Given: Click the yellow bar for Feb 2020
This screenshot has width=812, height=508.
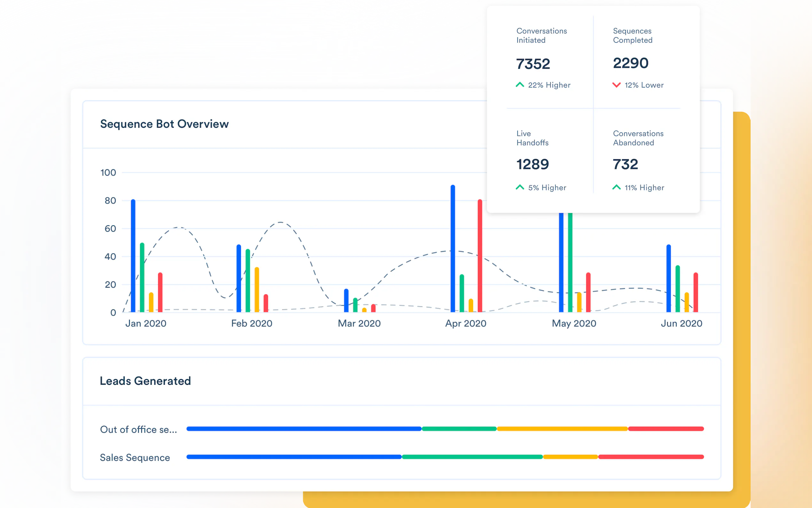Looking at the screenshot, I should click(257, 289).
